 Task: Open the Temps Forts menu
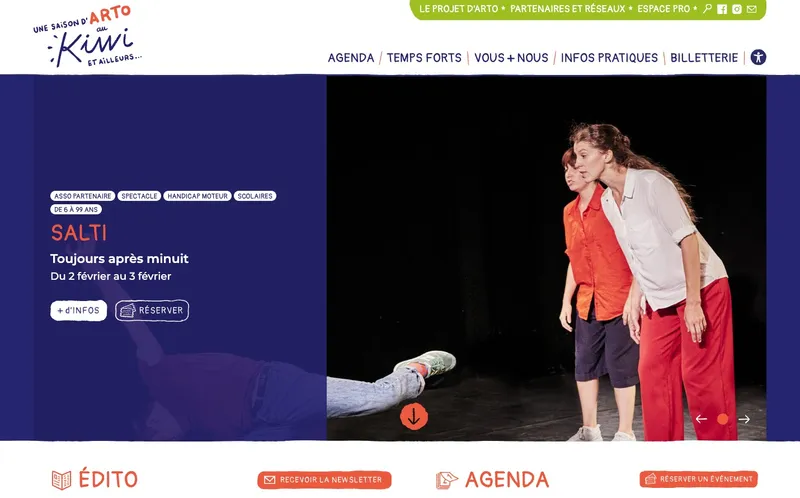(x=424, y=58)
